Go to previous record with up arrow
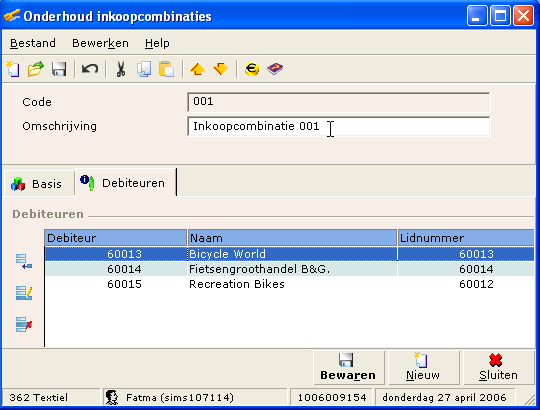The image size is (540, 410). click(x=198, y=69)
